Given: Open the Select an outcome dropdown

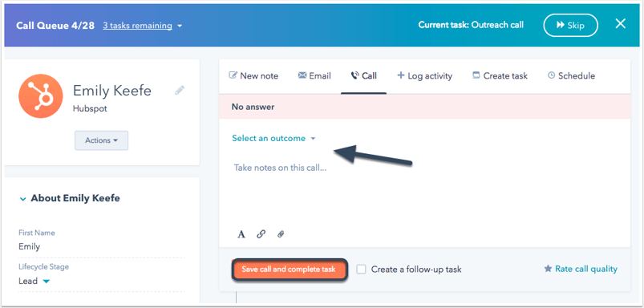Looking at the screenshot, I should (273, 139).
